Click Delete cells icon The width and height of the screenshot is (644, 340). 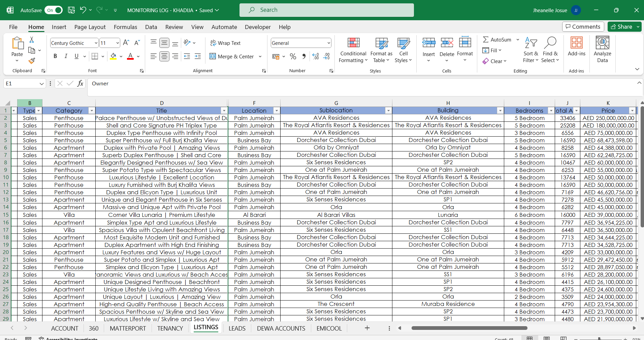coord(447,43)
